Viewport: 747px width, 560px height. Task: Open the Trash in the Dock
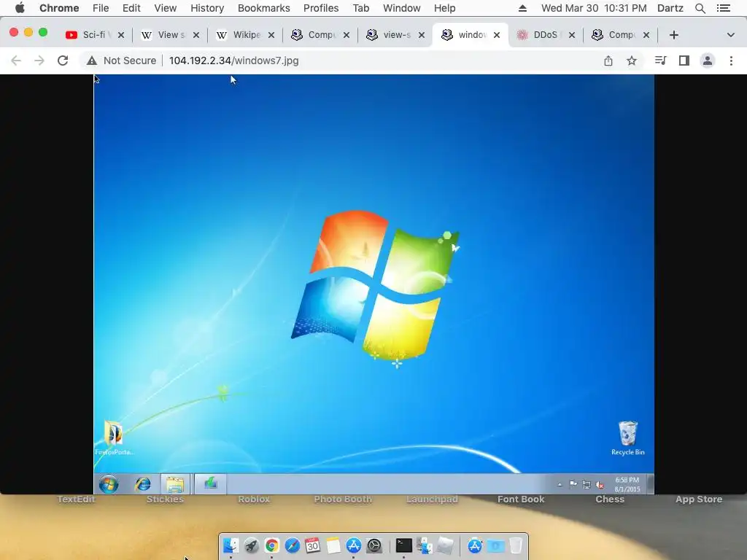[x=516, y=545]
